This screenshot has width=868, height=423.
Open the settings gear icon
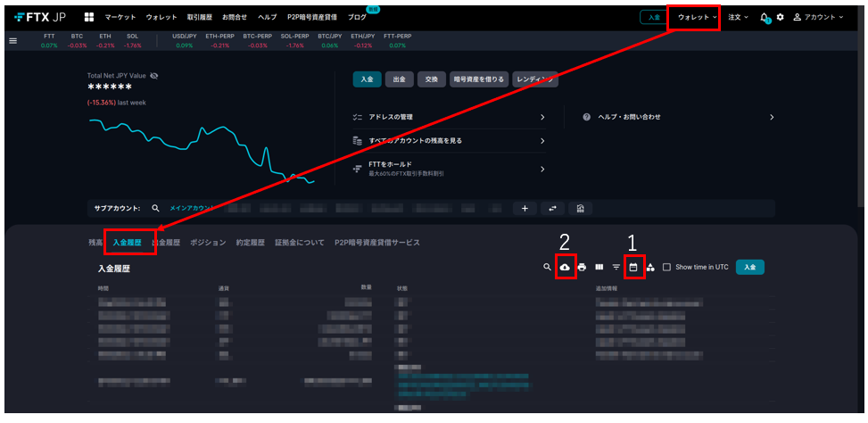point(780,17)
